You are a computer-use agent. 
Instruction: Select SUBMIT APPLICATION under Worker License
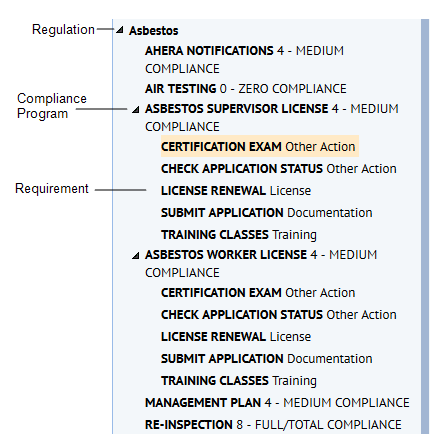267,359
